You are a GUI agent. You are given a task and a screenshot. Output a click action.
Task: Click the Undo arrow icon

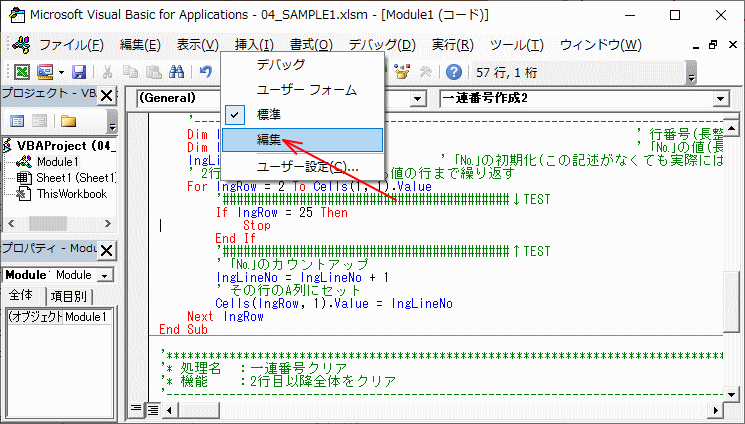[x=206, y=72]
